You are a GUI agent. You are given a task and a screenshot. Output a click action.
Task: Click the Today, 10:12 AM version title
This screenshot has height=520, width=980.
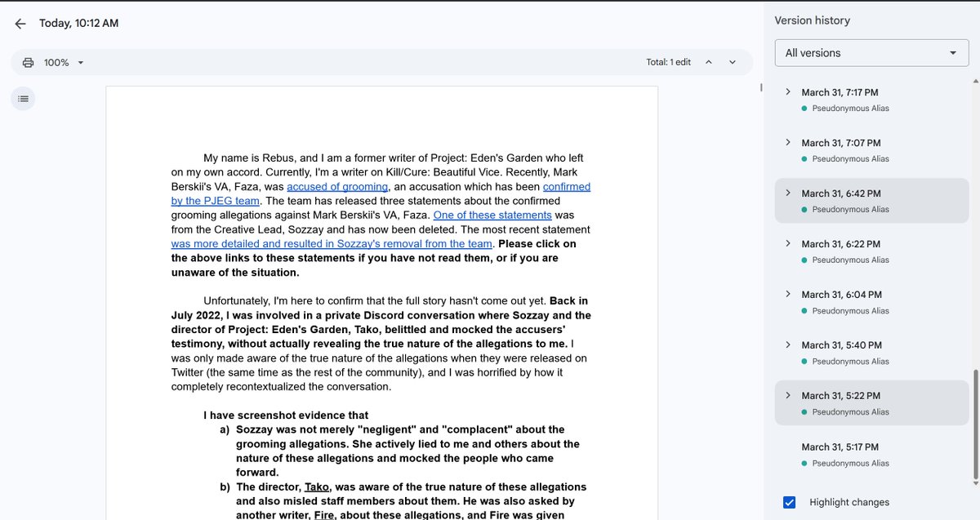[x=78, y=24]
